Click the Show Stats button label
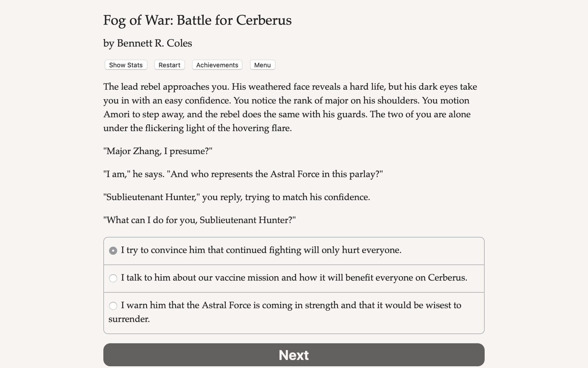Image resolution: width=588 pixels, height=368 pixels. (x=125, y=65)
